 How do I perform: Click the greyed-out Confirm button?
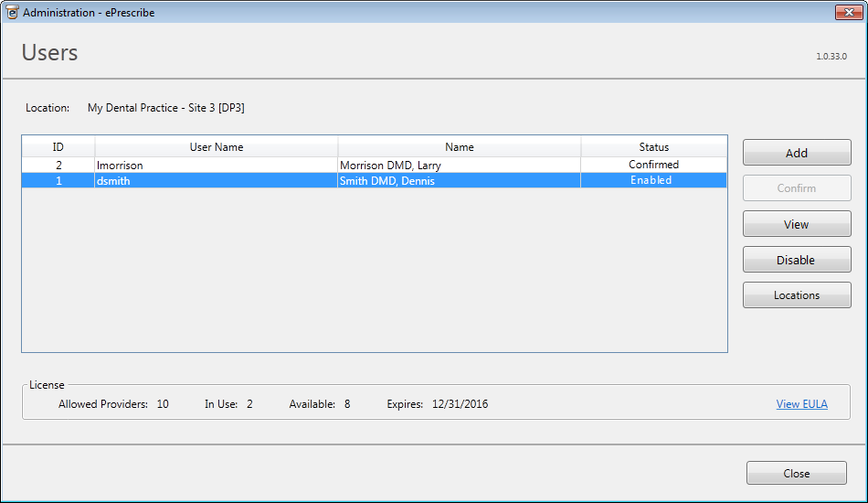(x=796, y=188)
